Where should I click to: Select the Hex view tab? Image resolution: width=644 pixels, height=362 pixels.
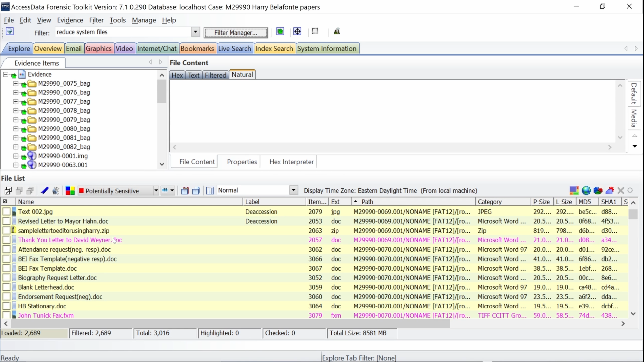[177, 75]
